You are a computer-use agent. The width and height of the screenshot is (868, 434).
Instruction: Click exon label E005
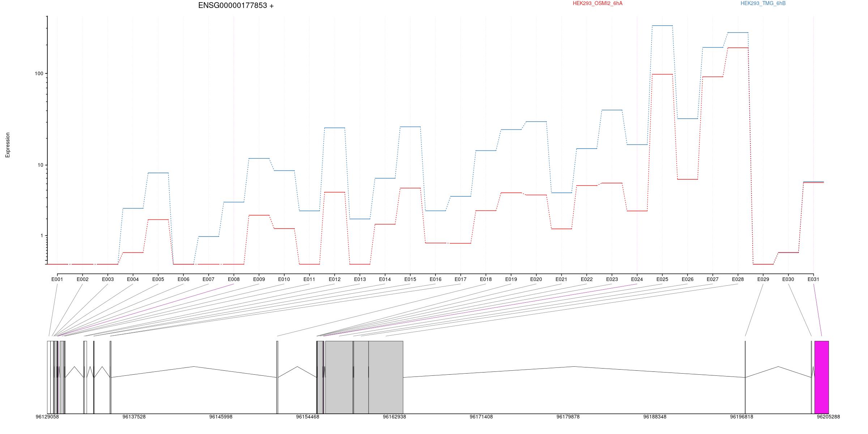[158, 279]
